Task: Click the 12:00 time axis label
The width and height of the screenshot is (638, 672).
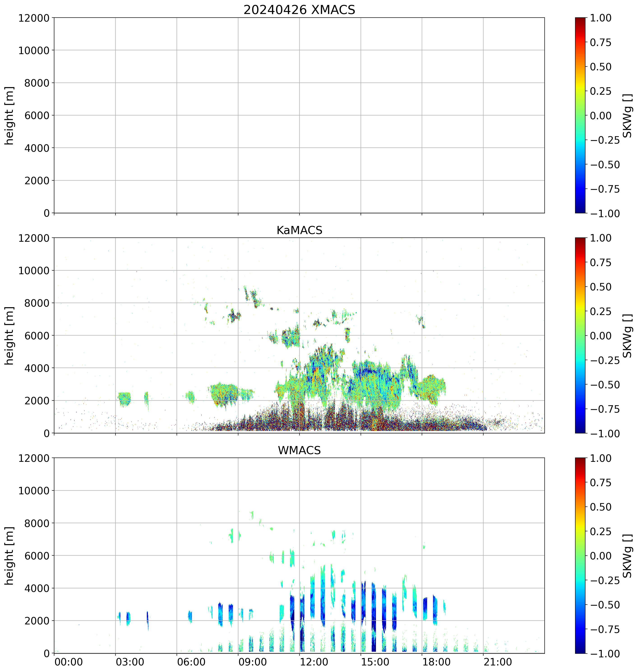Action: pyautogui.click(x=314, y=662)
